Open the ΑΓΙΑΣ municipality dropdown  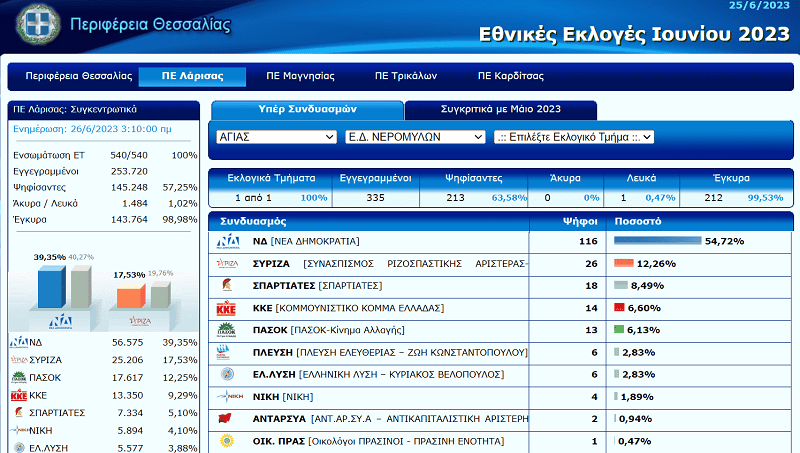pos(277,137)
